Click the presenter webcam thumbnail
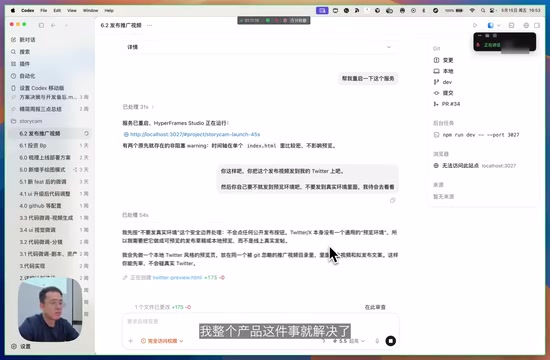 (50, 309)
